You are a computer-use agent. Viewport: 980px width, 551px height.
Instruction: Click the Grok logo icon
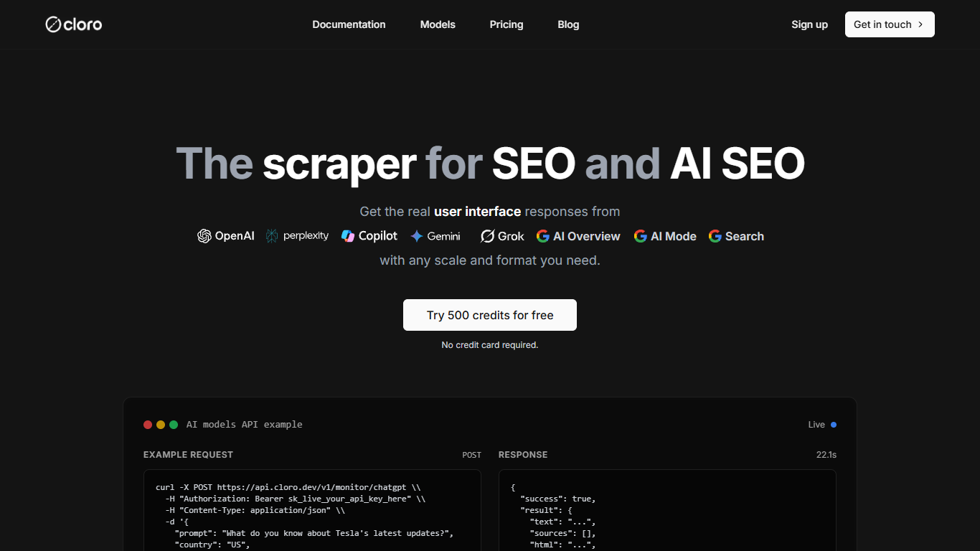tap(488, 236)
